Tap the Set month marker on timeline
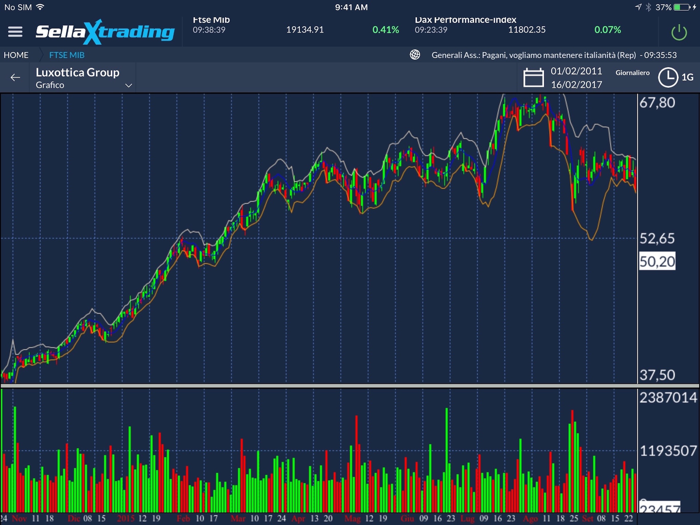 click(x=588, y=518)
